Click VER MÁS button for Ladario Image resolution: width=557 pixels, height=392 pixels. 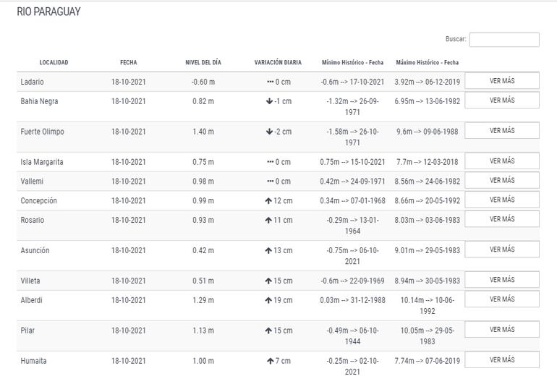pos(501,81)
